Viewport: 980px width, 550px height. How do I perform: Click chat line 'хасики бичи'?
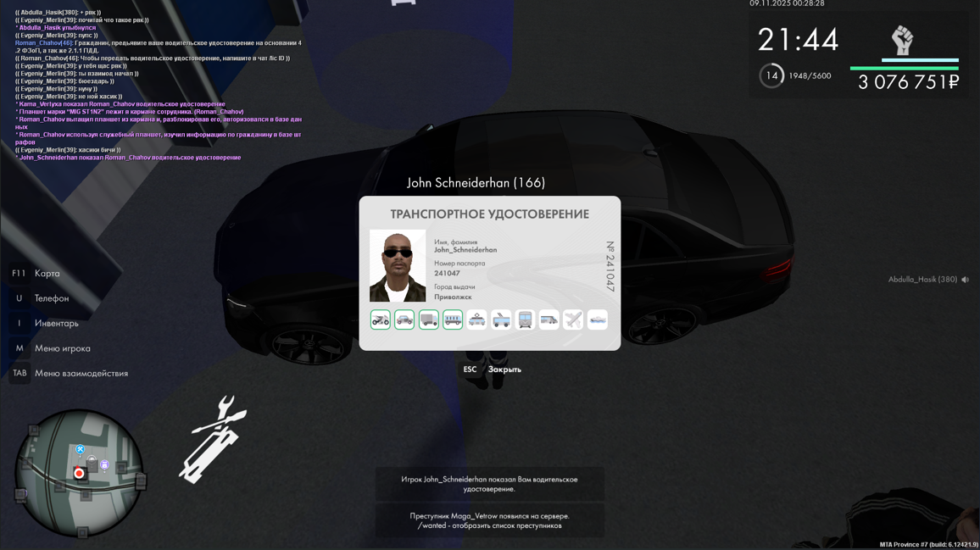(x=68, y=150)
